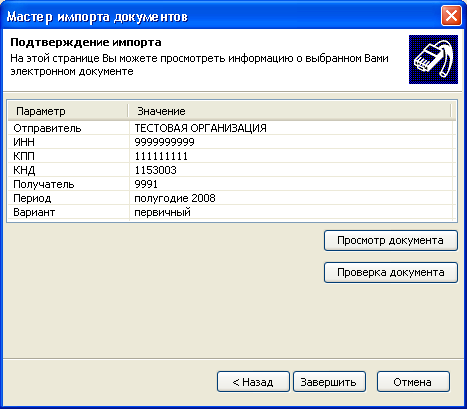Click the value ТЕСТОВАЯ ОРГАНИЗАЦИЯ
467x409 pixels.
coord(200,128)
